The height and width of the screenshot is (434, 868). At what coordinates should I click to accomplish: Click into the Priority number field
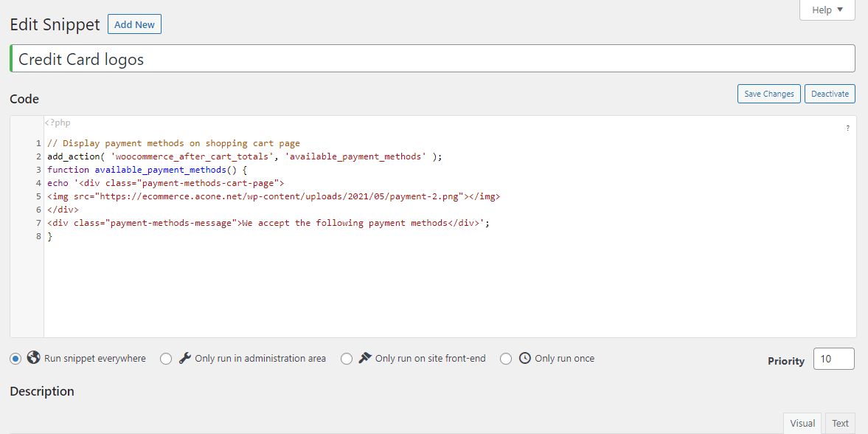pyautogui.click(x=833, y=359)
